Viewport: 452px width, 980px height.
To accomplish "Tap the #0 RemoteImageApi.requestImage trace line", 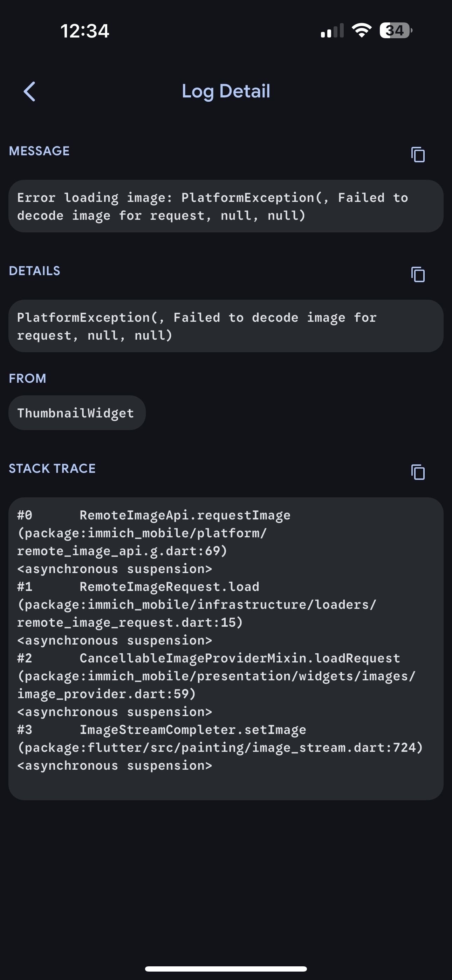I will 185,516.
